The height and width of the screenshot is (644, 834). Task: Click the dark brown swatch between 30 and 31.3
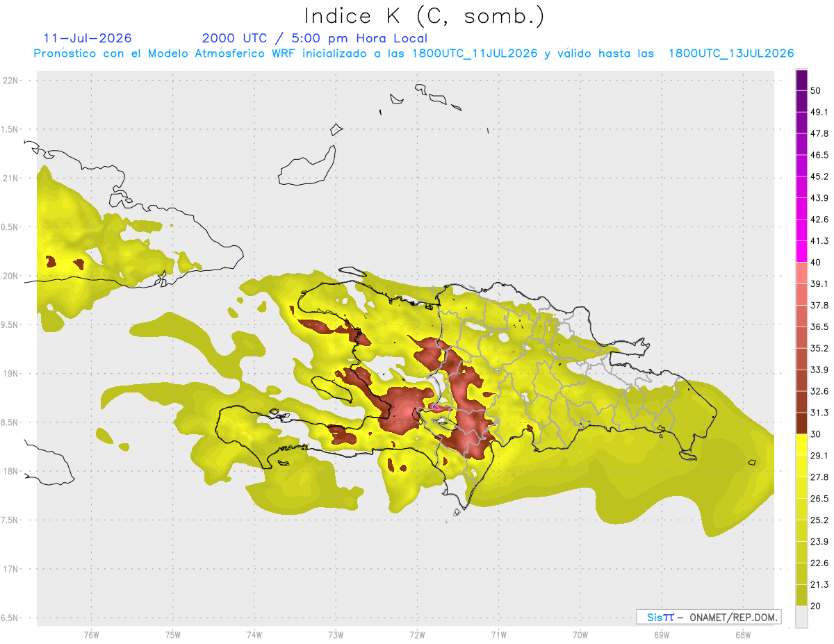(x=801, y=423)
